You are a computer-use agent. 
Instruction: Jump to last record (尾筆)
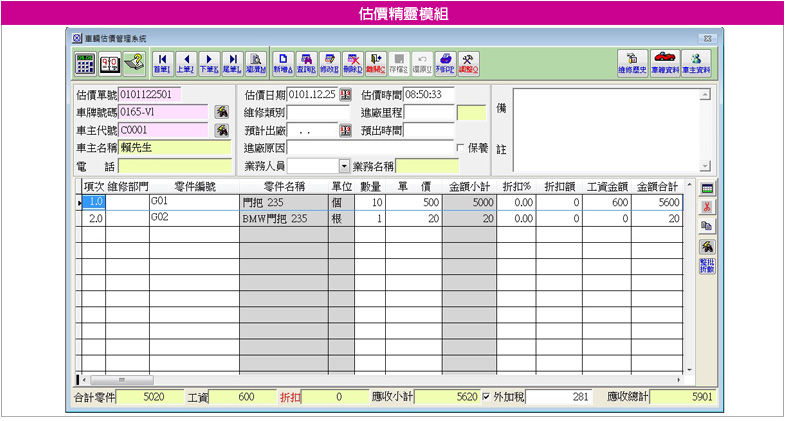click(x=231, y=62)
